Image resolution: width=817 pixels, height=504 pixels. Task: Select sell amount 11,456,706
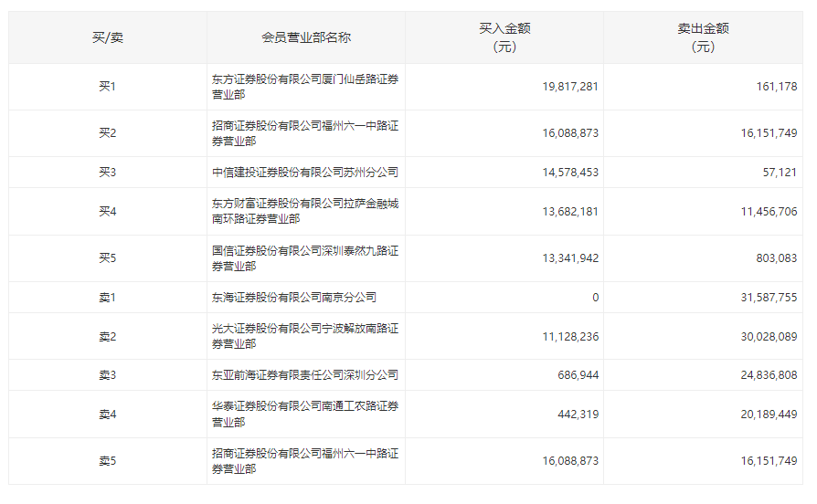(x=769, y=212)
